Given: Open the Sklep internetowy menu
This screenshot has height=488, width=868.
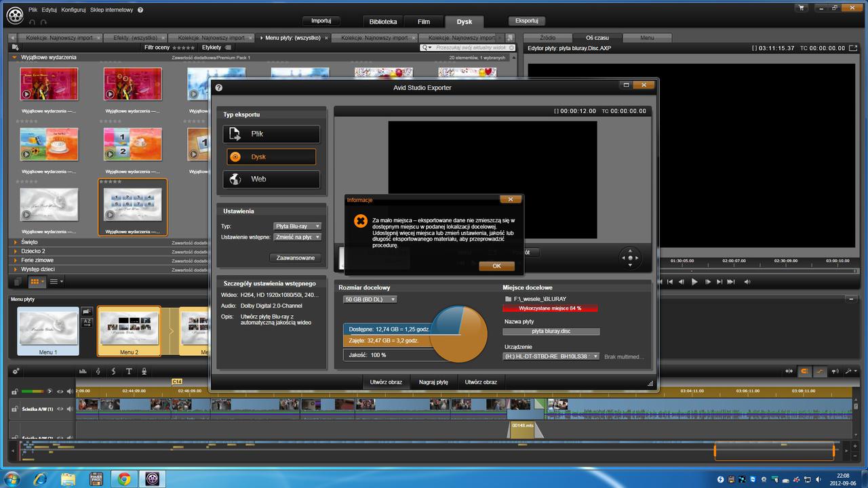Looking at the screenshot, I should [x=112, y=10].
